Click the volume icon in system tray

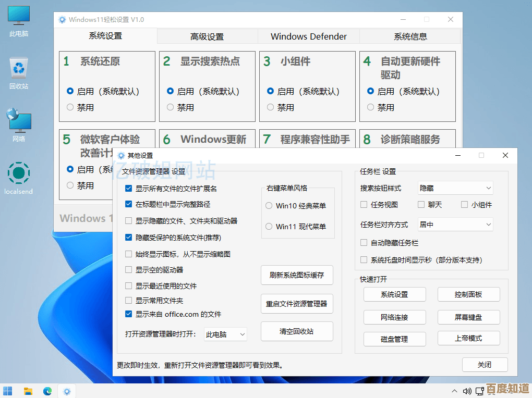pyautogui.click(x=468, y=391)
